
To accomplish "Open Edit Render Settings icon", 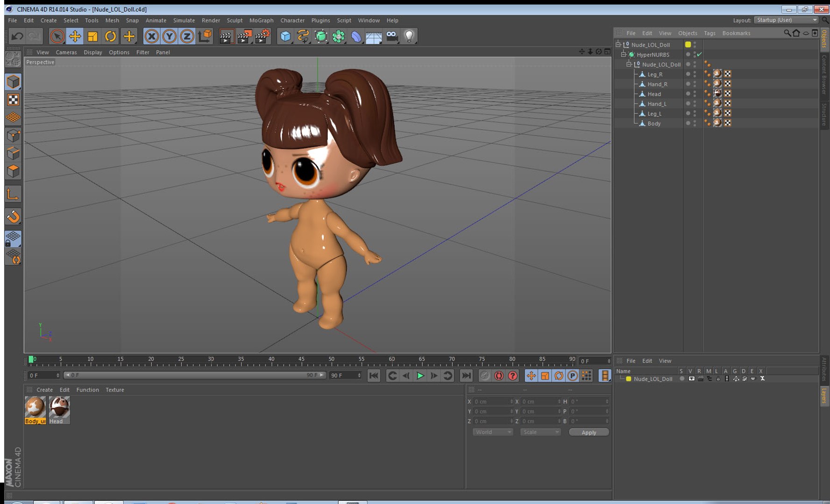I will (262, 36).
